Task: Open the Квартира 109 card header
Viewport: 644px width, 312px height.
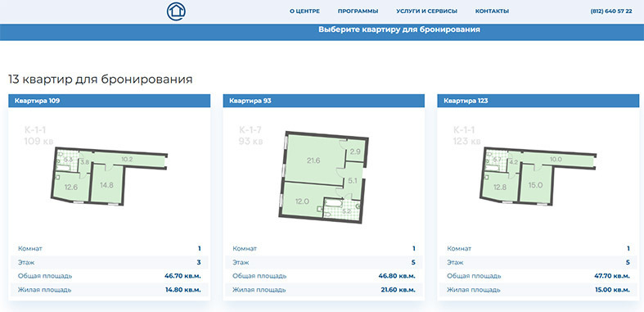Action: click(110, 101)
